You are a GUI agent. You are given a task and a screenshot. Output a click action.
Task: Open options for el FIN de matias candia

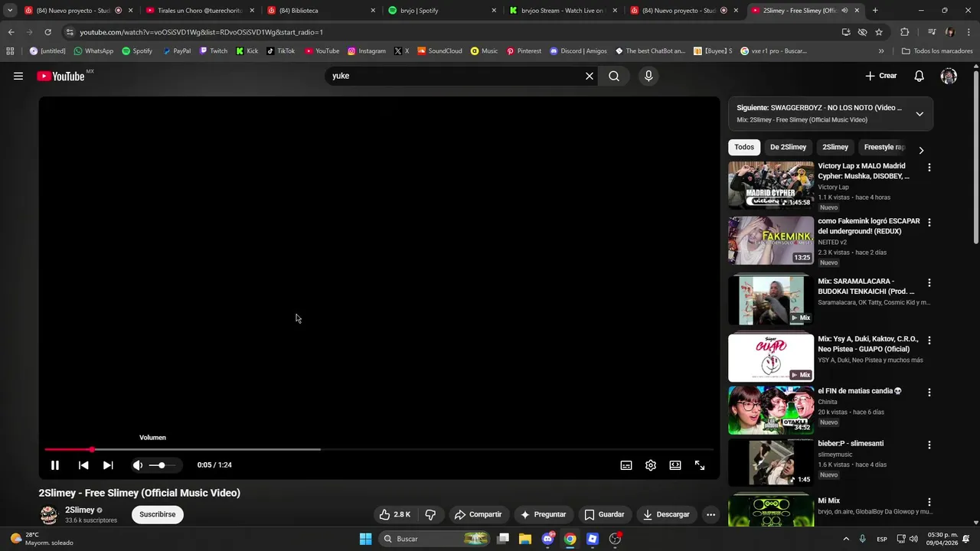929,392
